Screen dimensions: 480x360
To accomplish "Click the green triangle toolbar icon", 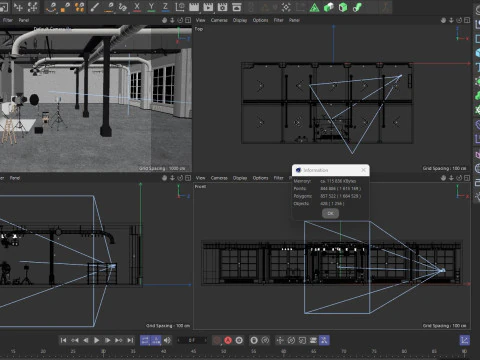I will [314, 7].
